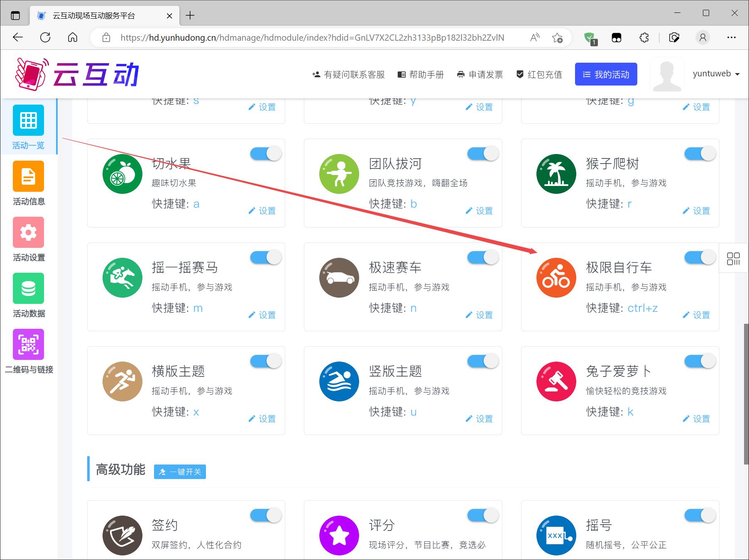Click the 我的活动 button
The height and width of the screenshot is (560, 749).
point(606,74)
